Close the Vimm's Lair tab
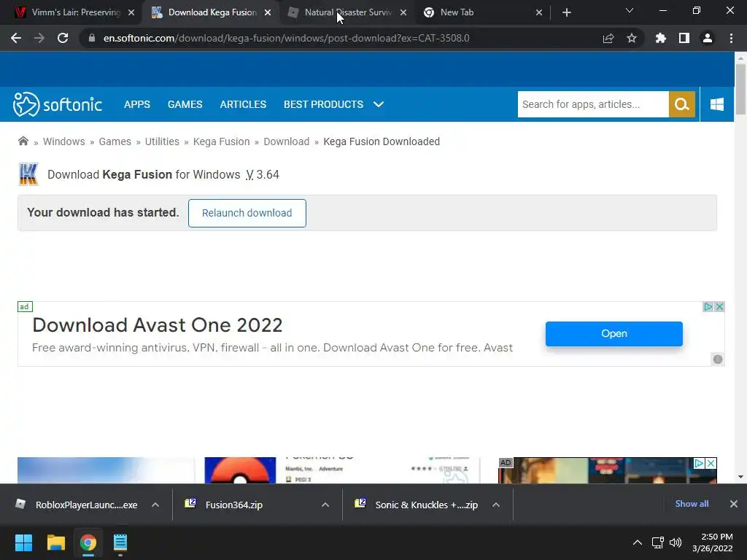 (131, 12)
